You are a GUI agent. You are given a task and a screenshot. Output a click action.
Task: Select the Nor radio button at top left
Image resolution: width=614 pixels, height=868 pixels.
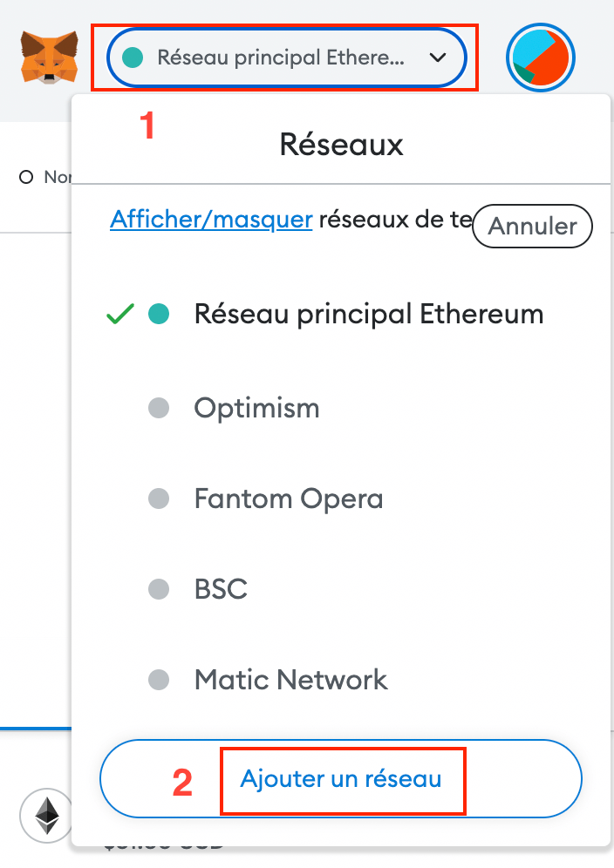(25, 176)
